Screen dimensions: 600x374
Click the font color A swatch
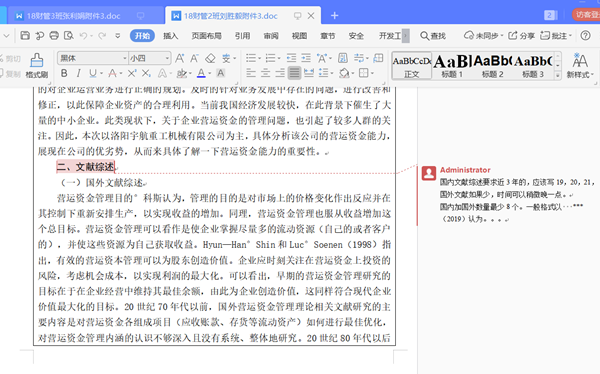point(201,73)
